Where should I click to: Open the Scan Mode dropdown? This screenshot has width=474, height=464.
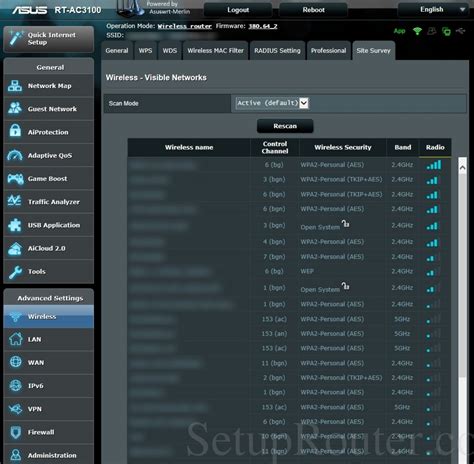272,103
